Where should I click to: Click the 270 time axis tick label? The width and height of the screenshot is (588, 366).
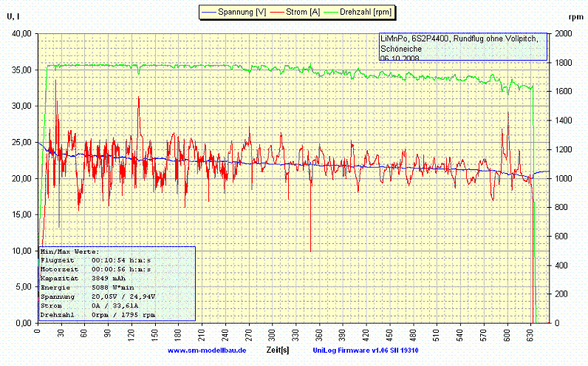coord(249,333)
